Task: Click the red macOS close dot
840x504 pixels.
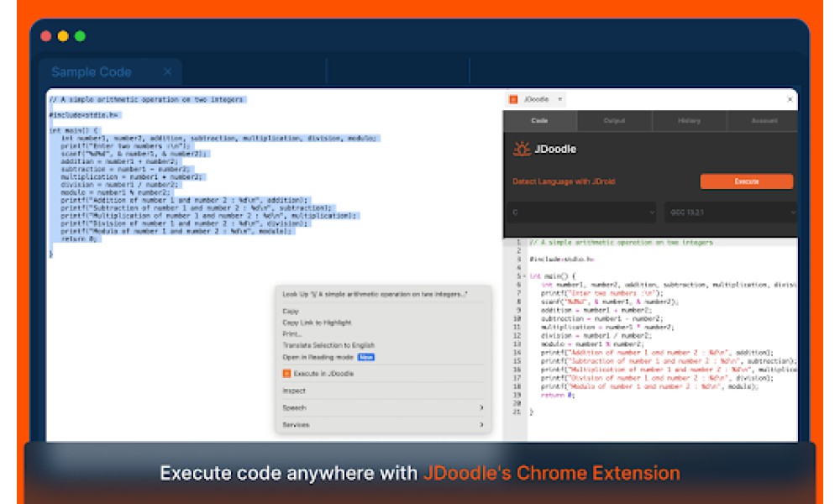Action: pos(46,36)
